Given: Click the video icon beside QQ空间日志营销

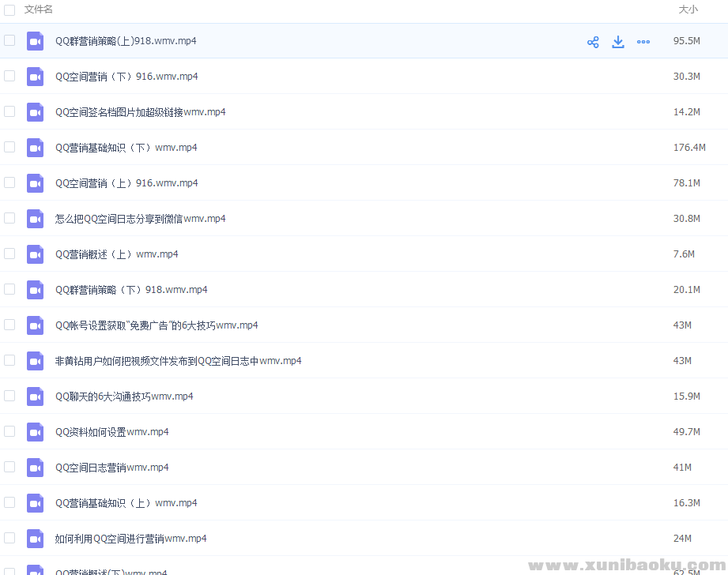Looking at the screenshot, I should [x=35, y=468].
